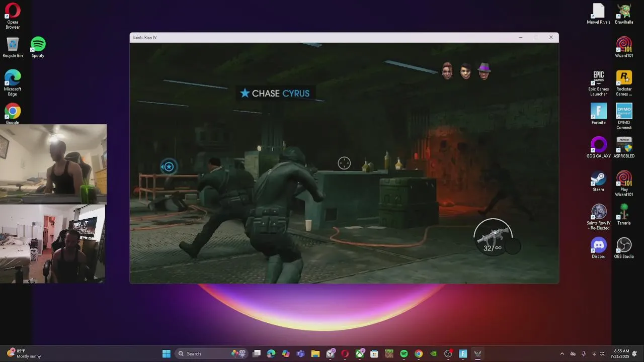644x362 pixels.
Task: Open Microsoft Store from the taskbar
Action: click(374, 354)
